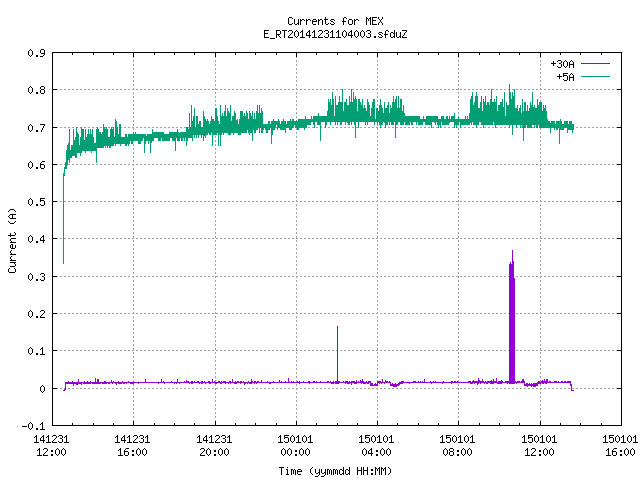Screen dimensions: 640x480
Task: Click x-axis tick label 141231 12:00
Action: click(x=51, y=446)
